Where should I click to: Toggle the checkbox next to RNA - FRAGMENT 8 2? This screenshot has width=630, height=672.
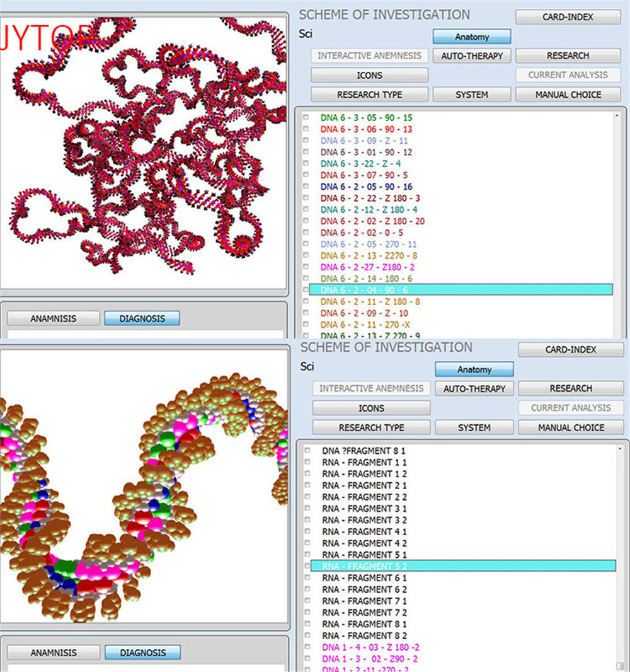[307, 635]
